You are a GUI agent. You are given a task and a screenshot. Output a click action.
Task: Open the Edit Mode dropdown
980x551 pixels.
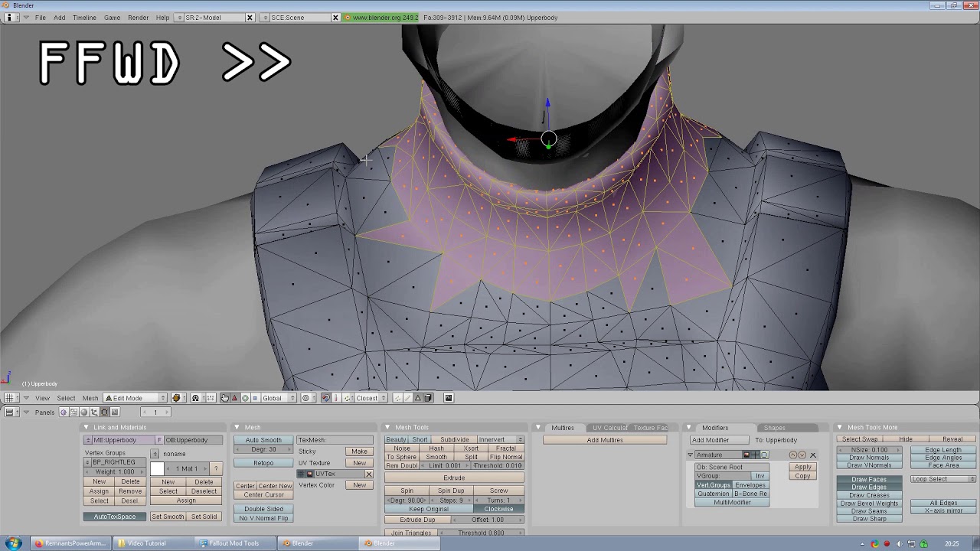point(135,398)
